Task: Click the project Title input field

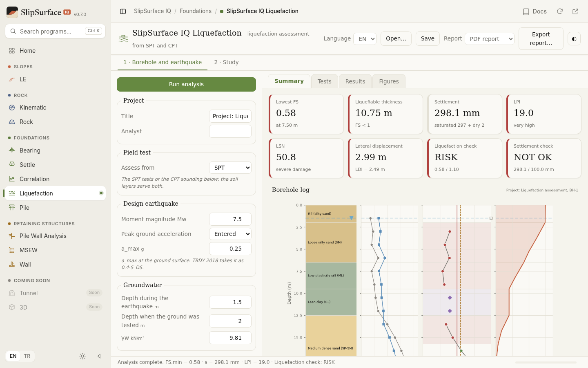Action: (x=230, y=116)
